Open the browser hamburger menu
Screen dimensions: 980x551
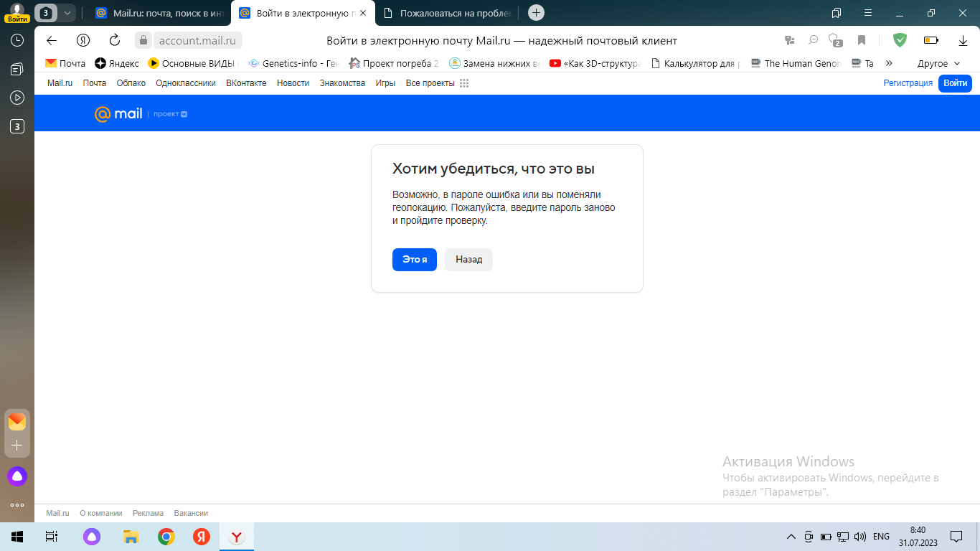click(x=867, y=12)
